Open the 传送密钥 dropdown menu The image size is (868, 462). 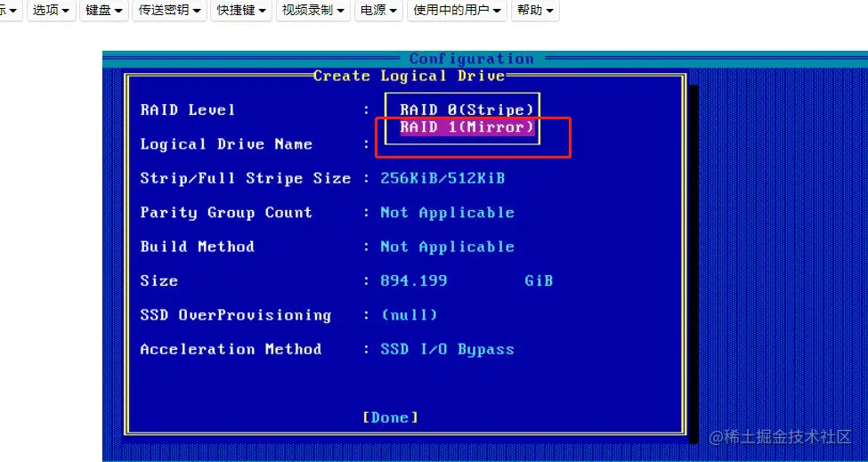pos(169,11)
